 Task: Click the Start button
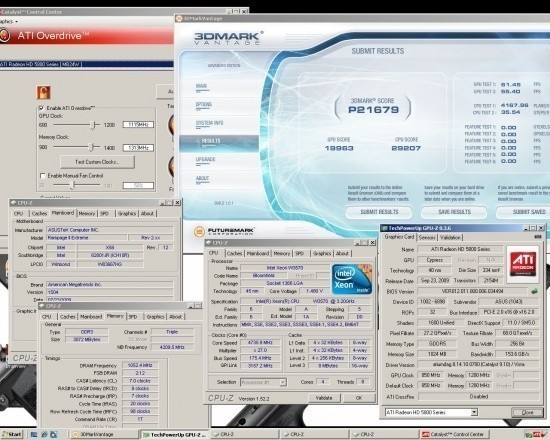11,434
